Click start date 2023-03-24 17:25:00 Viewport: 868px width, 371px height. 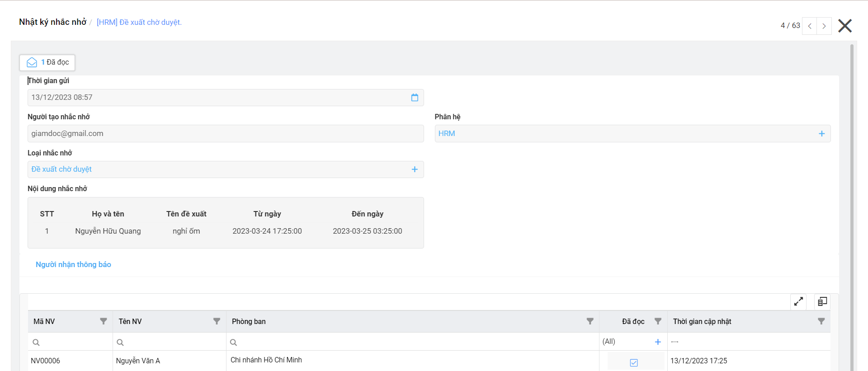(x=267, y=231)
